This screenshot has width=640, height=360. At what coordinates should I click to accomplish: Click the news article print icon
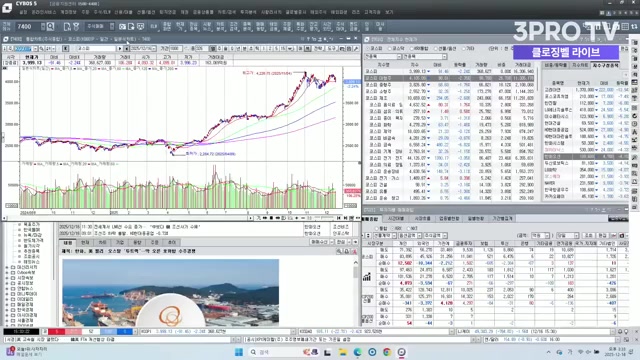347,251
